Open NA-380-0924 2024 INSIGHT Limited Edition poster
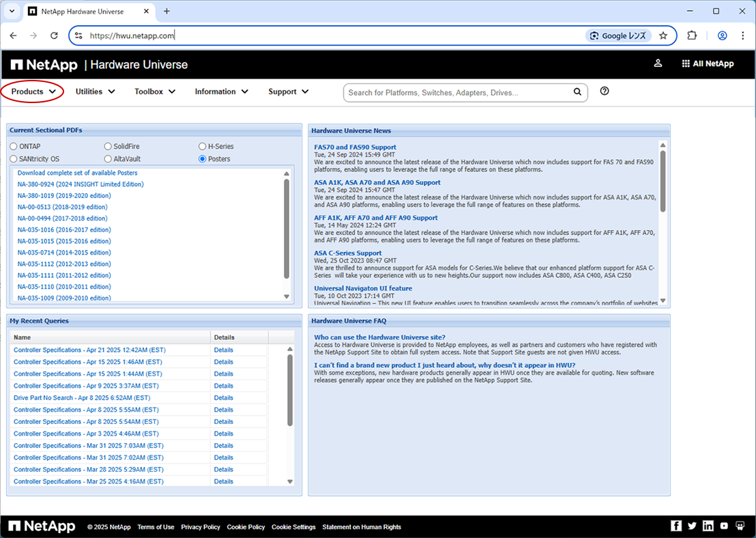The width and height of the screenshot is (756, 538). click(x=81, y=184)
